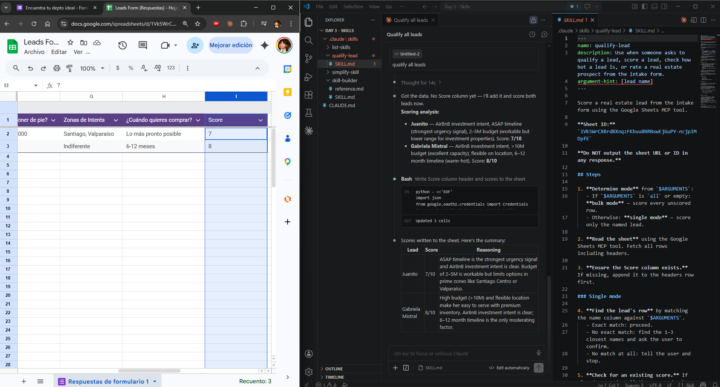Screen dimensions: 720x387
Task: Apply currency format with the dollar icon
Action: click(x=118, y=68)
